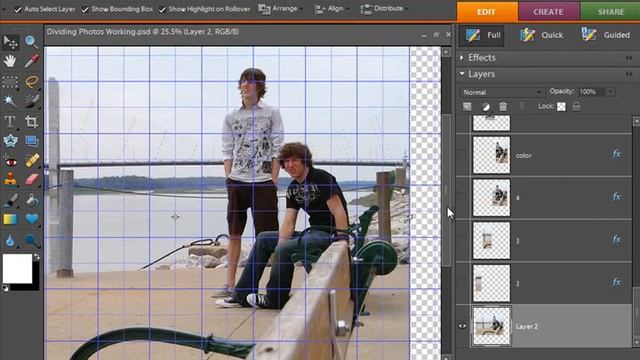Select the Red Eye Removal tool

click(x=10, y=161)
